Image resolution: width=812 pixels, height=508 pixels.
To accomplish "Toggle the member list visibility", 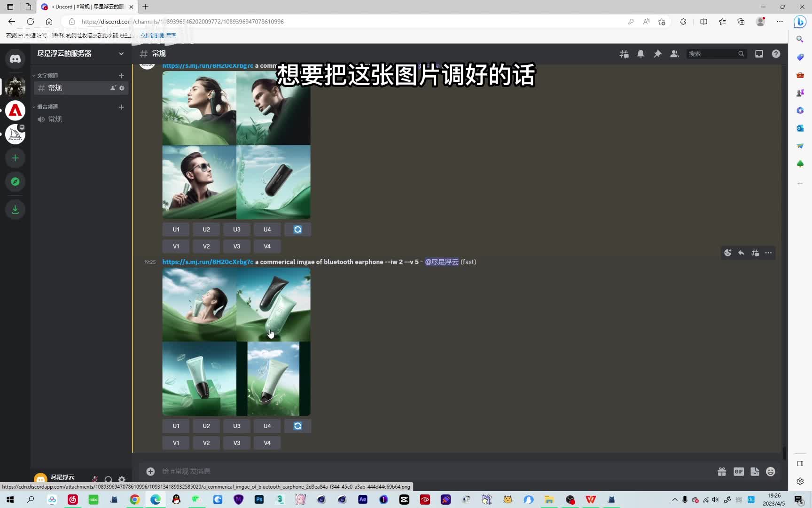I will [674, 54].
